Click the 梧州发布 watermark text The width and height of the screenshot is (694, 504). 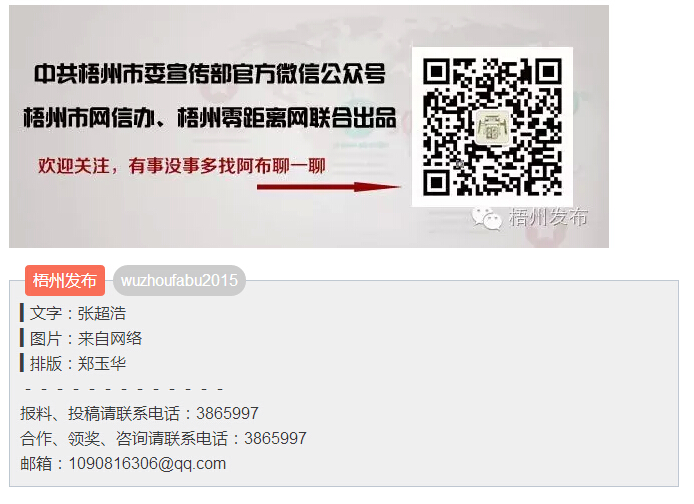548,217
